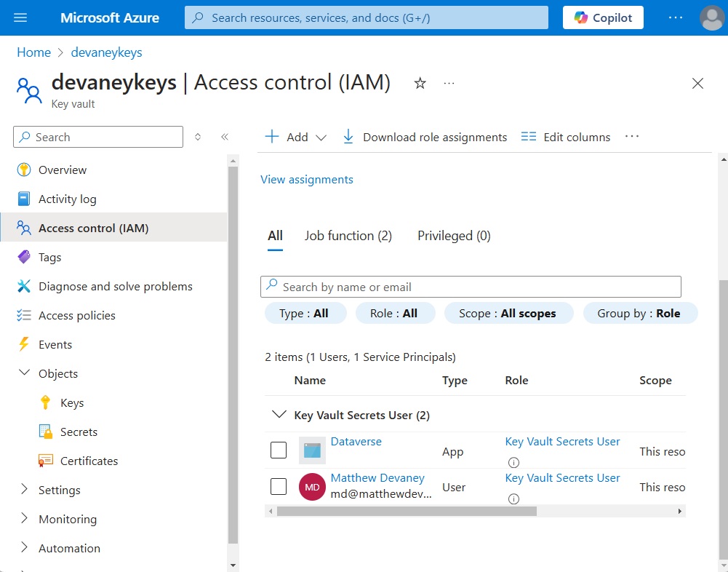The width and height of the screenshot is (728, 572).
Task: Select Access control (IAM) menu item
Action: click(113, 229)
